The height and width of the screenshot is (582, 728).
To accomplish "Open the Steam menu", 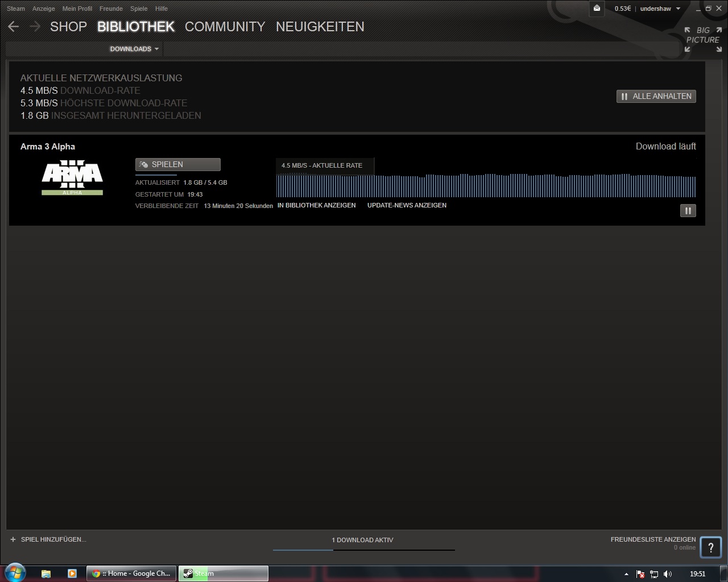I will click(16, 9).
